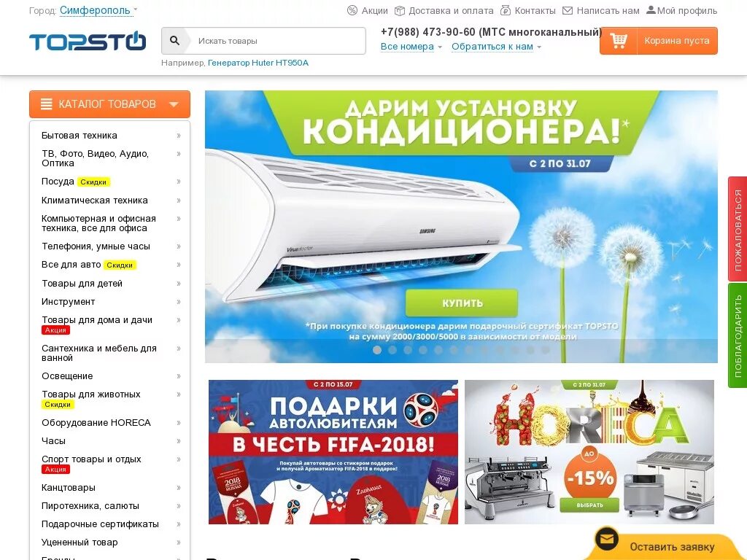Open the shopping cart icon
This screenshot has width=747, height=560.
tap(618, 41)
